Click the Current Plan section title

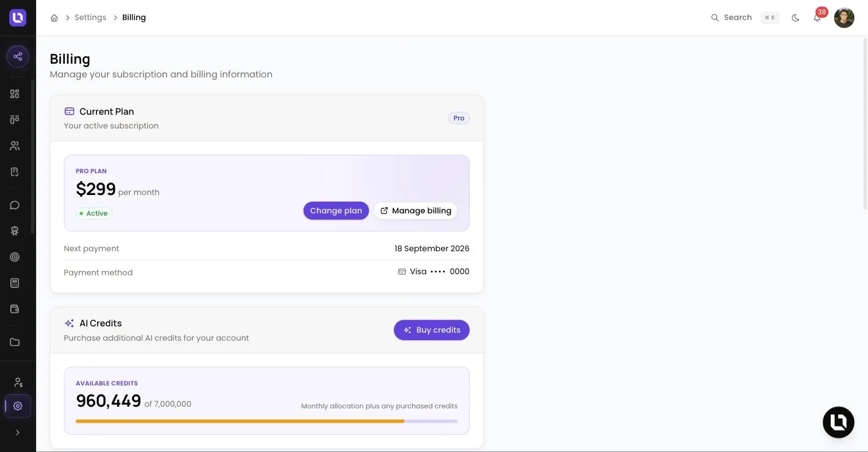(x=107, y=111)
